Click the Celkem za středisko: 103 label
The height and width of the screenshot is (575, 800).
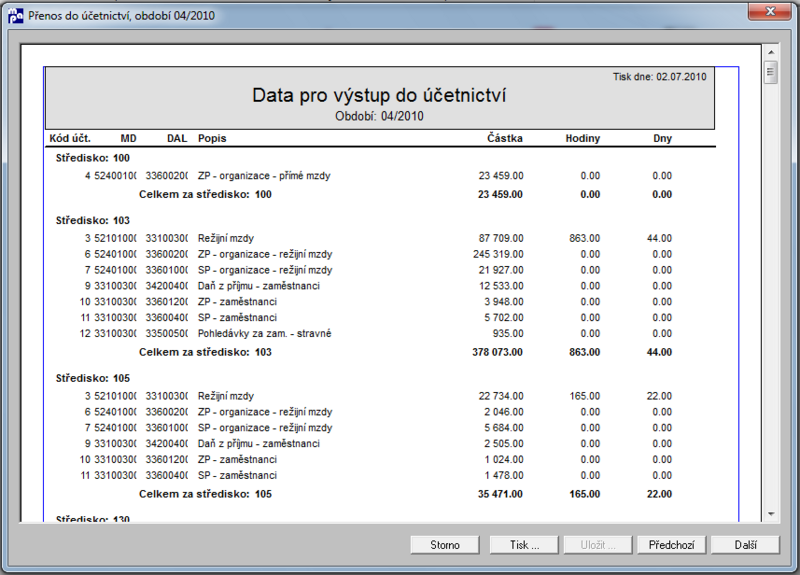[205, 352]
